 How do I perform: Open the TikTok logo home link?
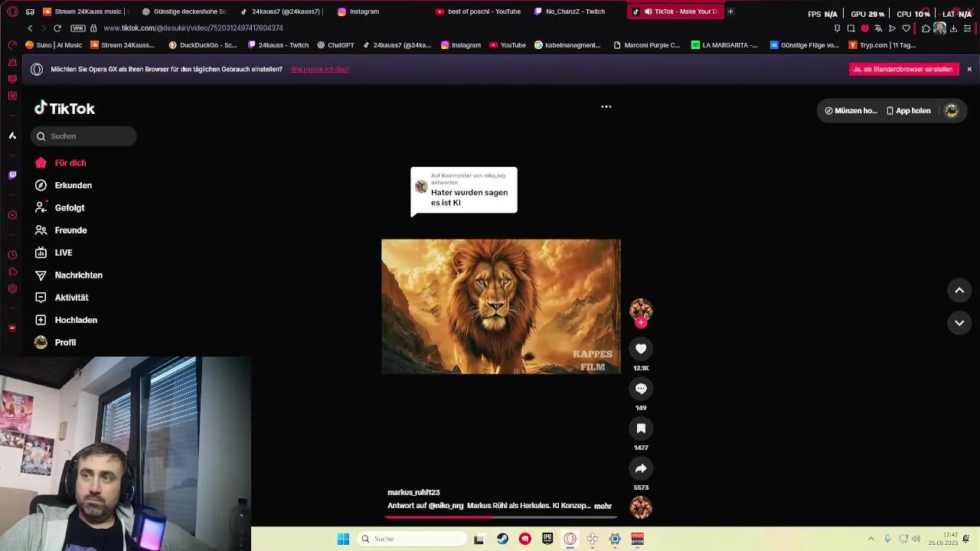point(64,109)
